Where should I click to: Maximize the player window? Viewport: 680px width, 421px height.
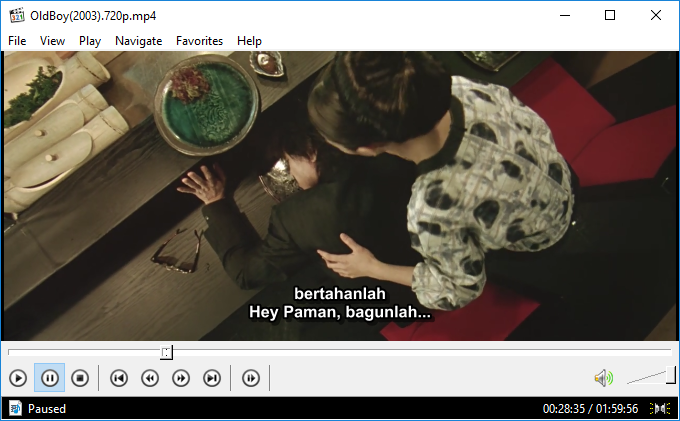click(610, 16)
